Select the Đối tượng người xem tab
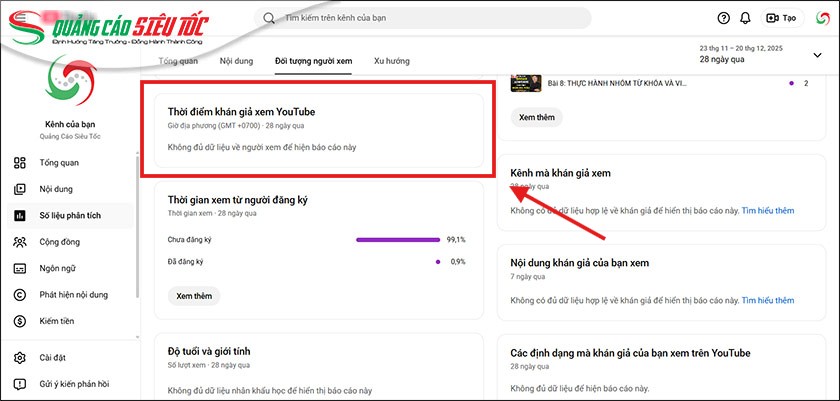The height and width of the screenshot is (401, 840). [313, 61]
